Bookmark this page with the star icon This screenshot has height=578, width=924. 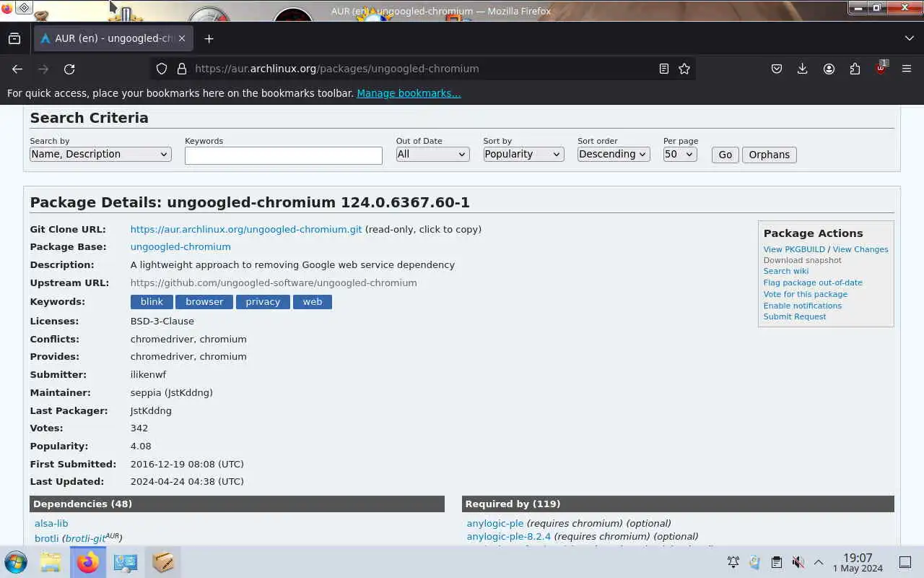point(684,69)
